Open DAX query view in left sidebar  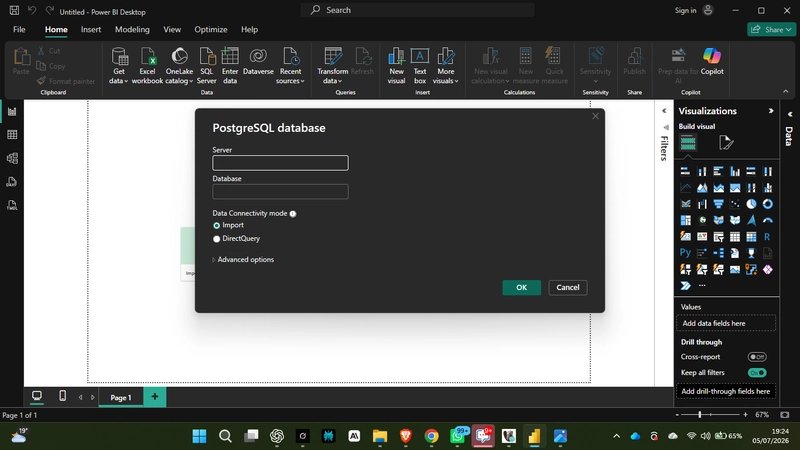12,182
